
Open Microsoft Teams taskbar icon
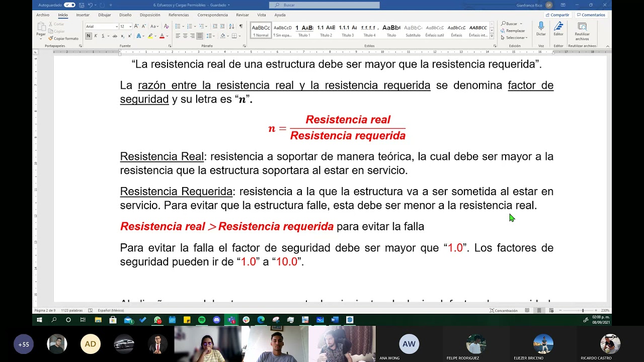tap(231, 320)
